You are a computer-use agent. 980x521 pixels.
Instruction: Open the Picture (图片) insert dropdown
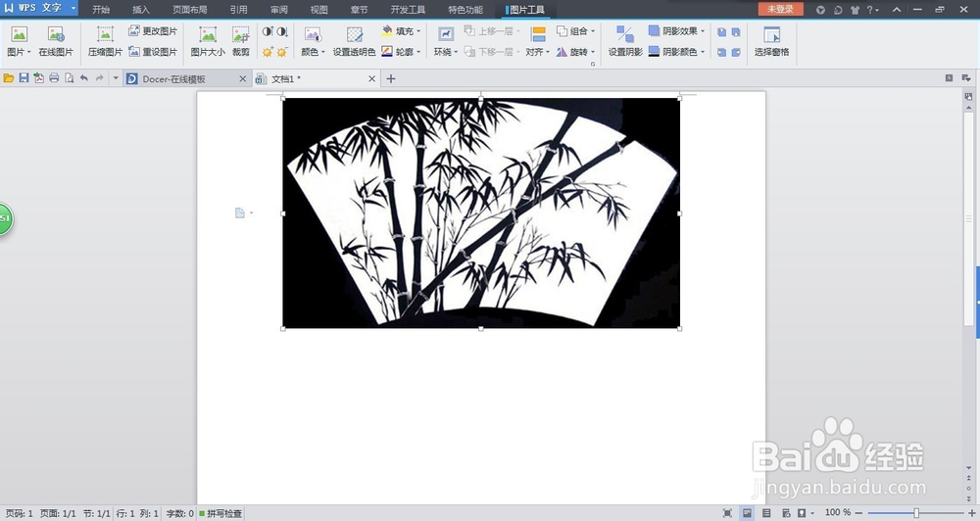tap(19, 52)
